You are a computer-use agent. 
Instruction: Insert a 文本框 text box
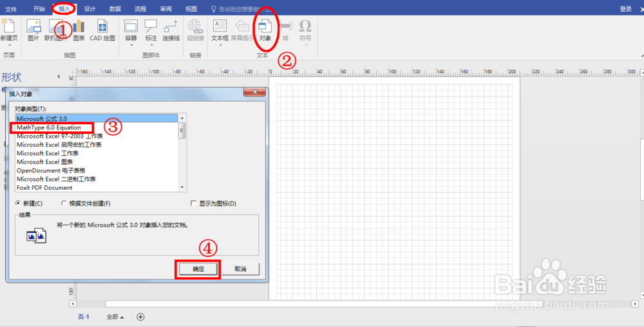(220, 26)
